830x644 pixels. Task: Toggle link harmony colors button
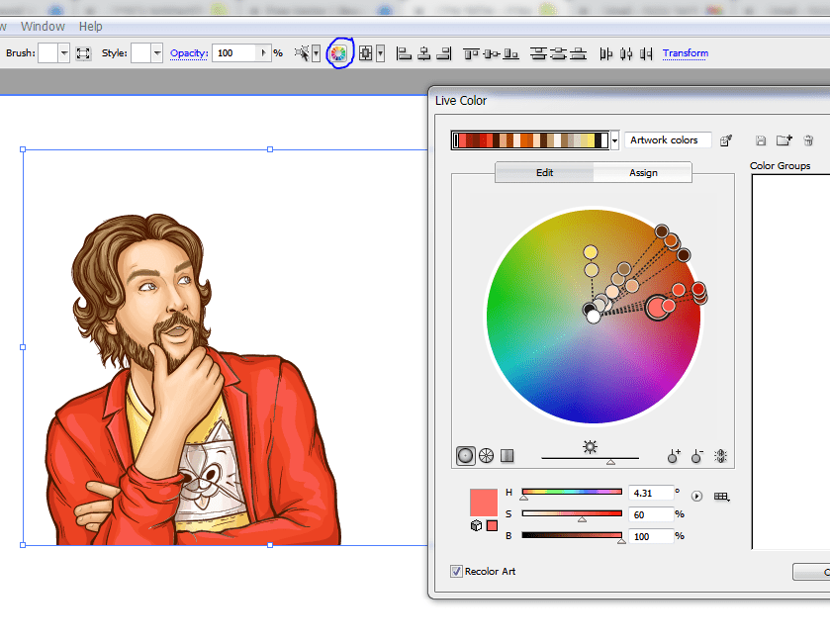pyautogui.click(x=720, y=456)
